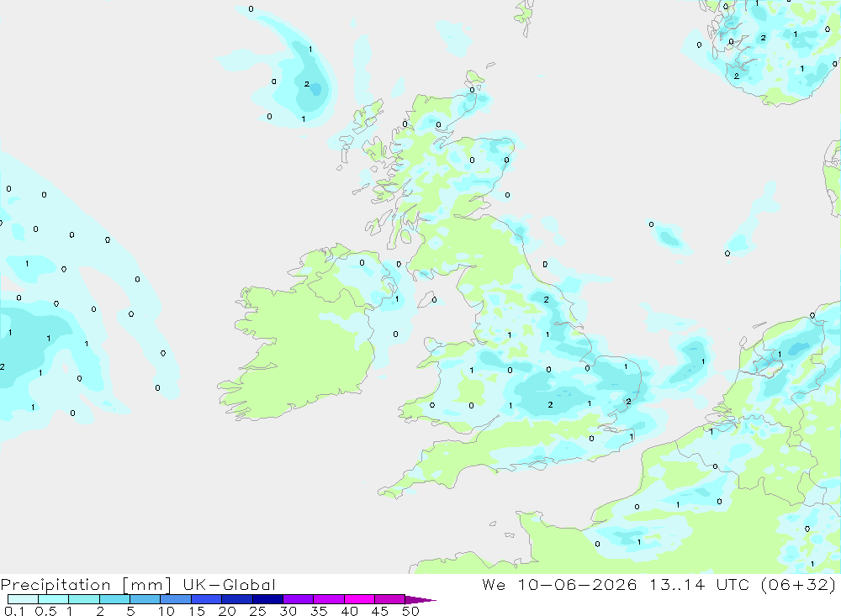Click the date "10-06-2026" in the footer
Viewport: 841px width, 616px height.
tap(577, 584)
